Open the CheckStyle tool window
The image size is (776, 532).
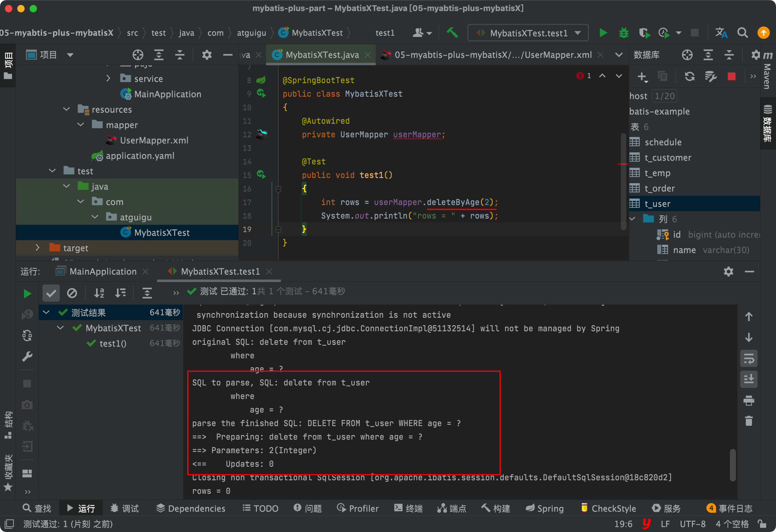pos(608,508)
